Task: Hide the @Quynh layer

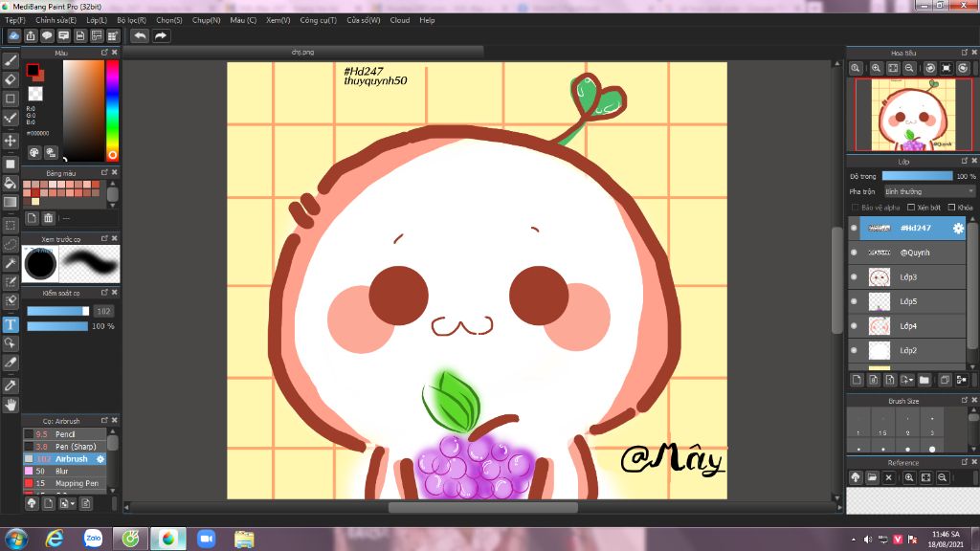Action: click(x=854, y=253)
